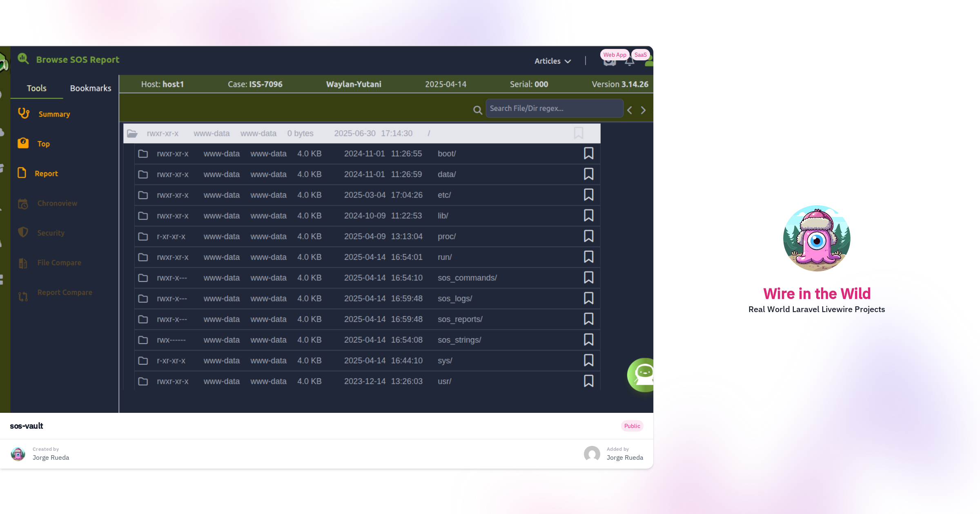The height and width of the screenshot is (514, 980).
Task: Click the Chronoview calendar icon
Action: tap(23, 203)
